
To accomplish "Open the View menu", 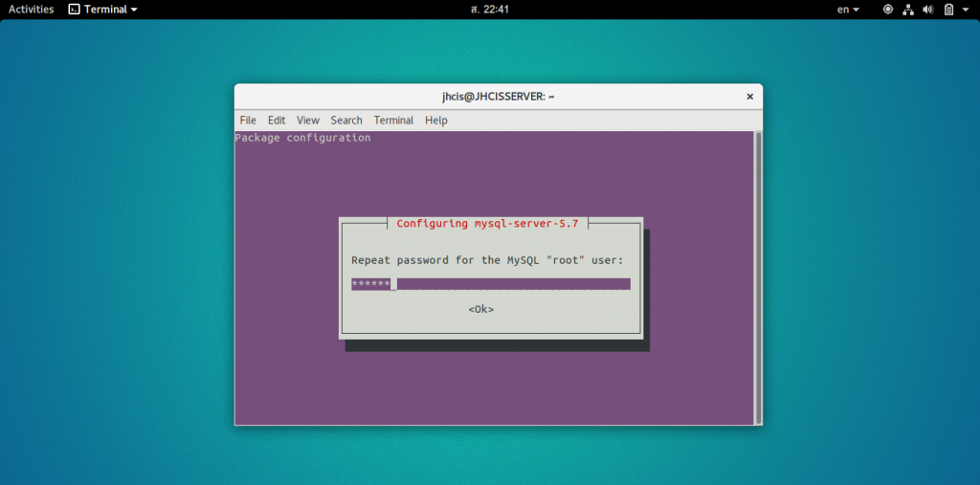I will pos(308,120).
